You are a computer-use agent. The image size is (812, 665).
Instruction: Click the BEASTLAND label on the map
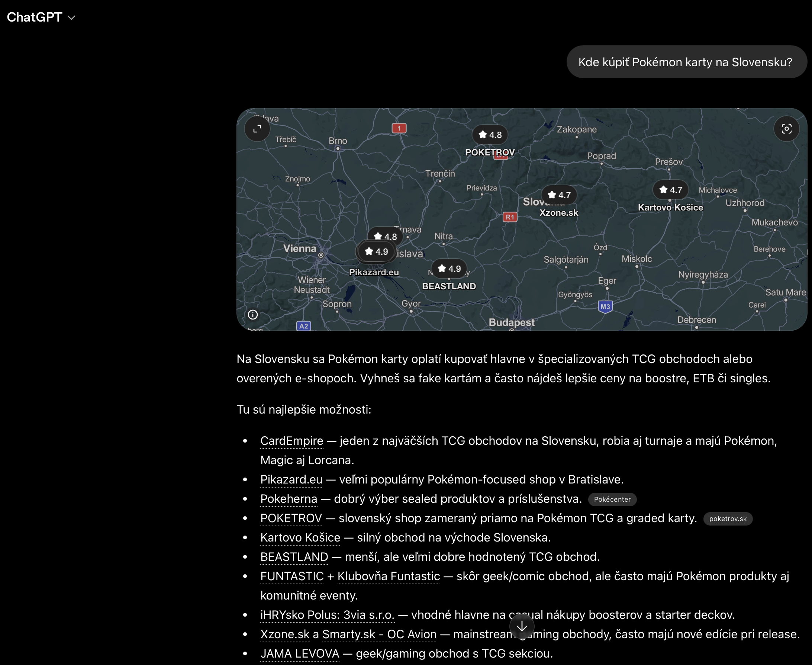pos(449,286)
